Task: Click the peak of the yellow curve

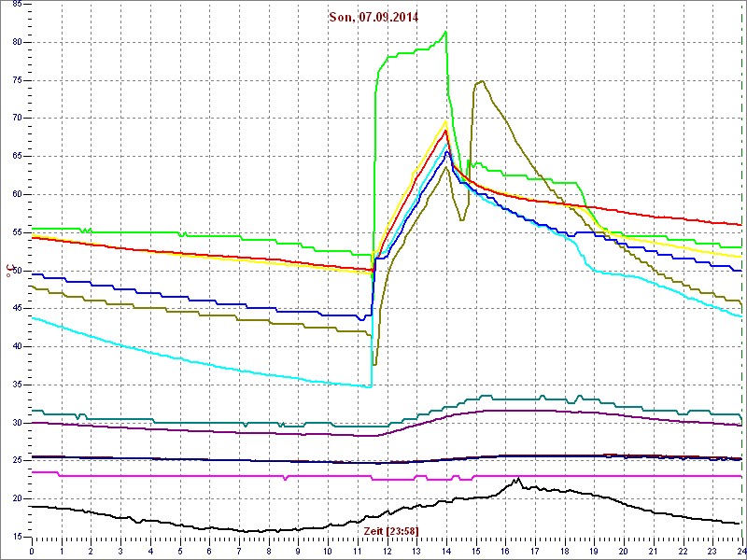Action: pos(445,121)
